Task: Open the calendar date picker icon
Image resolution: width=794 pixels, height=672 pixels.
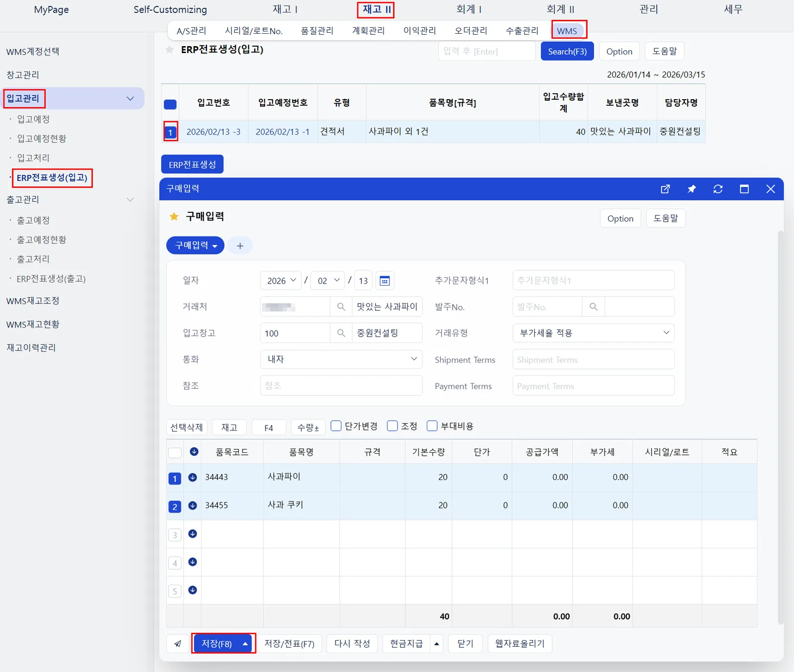Action: coord(385,281)
